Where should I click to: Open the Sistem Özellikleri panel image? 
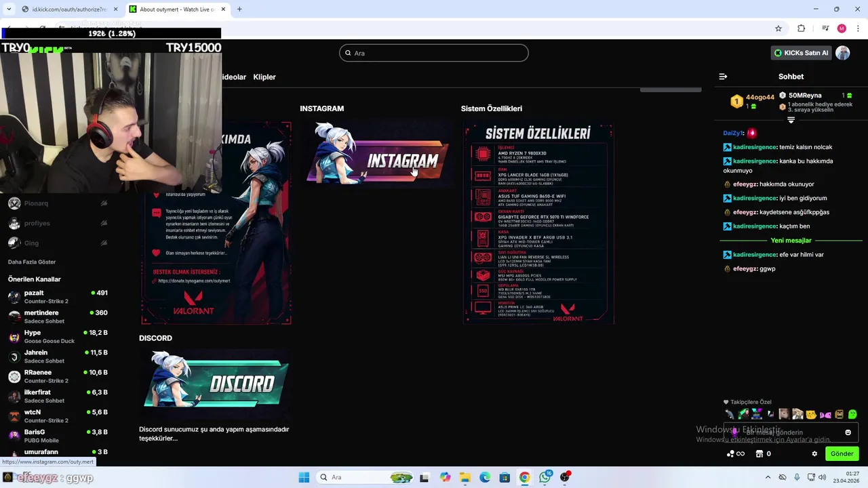point(539,224)
